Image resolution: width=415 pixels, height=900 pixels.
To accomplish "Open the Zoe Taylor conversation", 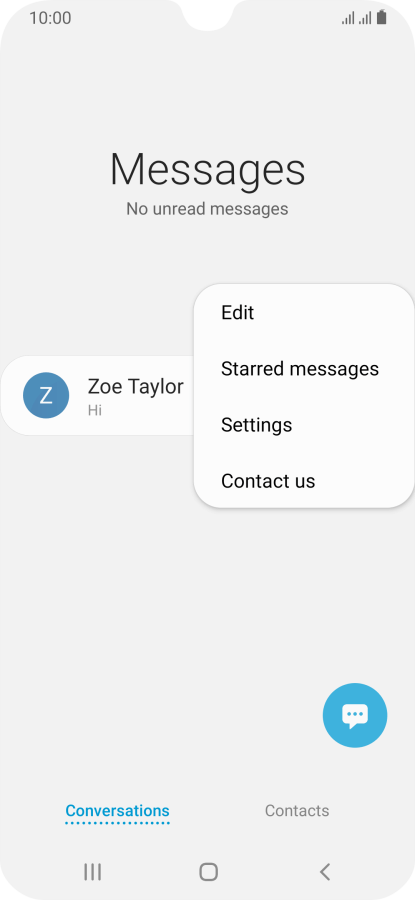I will 98,395.
